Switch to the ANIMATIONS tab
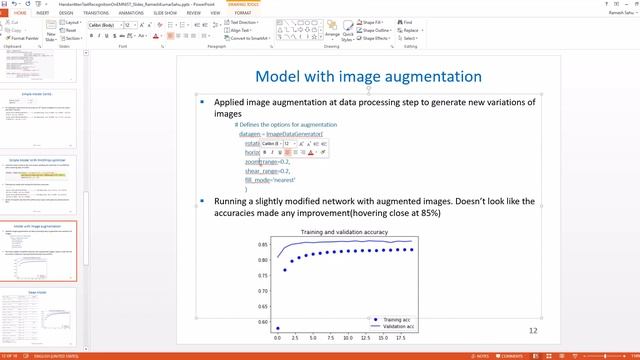Screen dimensions: 640x360 [x=131, y=13]
